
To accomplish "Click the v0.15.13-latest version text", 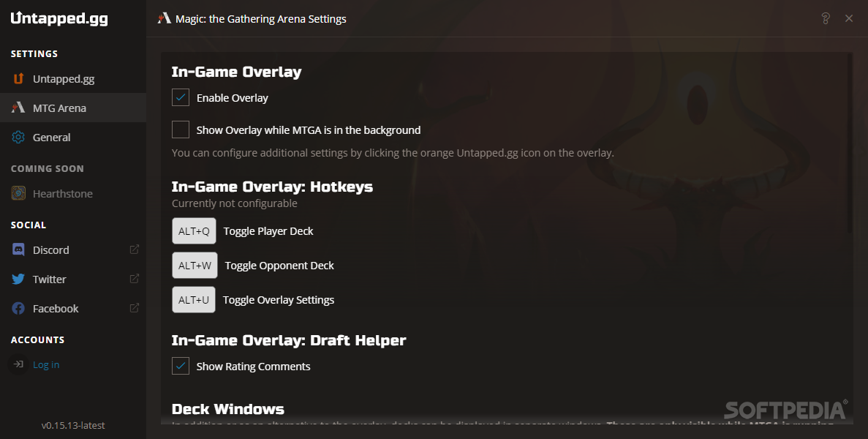I will pyautogui.click(x=73, y=425).
